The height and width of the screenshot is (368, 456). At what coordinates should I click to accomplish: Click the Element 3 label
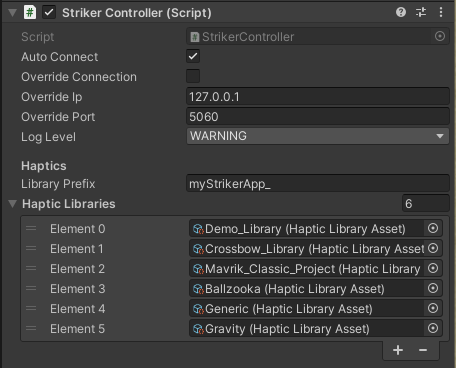78,289
